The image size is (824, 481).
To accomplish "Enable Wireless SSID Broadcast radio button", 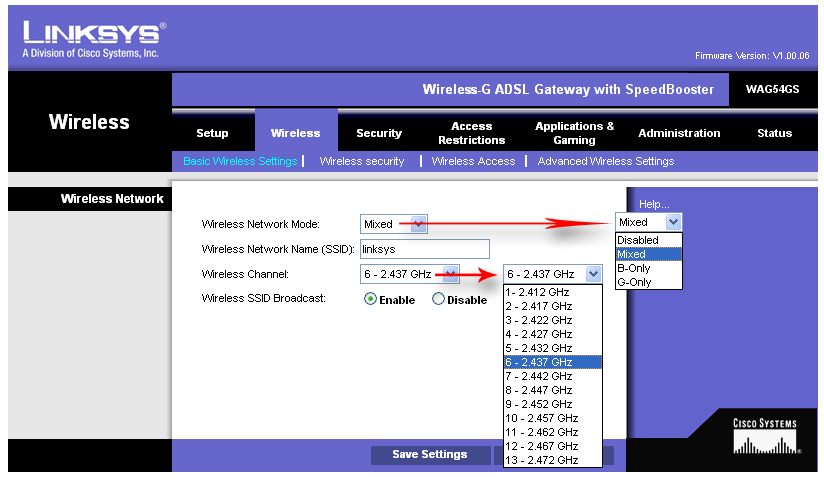I will click(x=370, y=299).
